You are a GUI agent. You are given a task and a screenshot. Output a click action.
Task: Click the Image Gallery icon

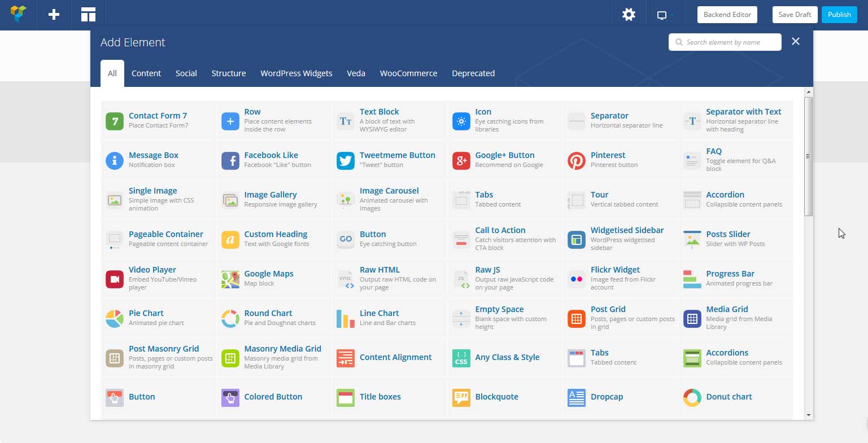[x=230, y=200]
